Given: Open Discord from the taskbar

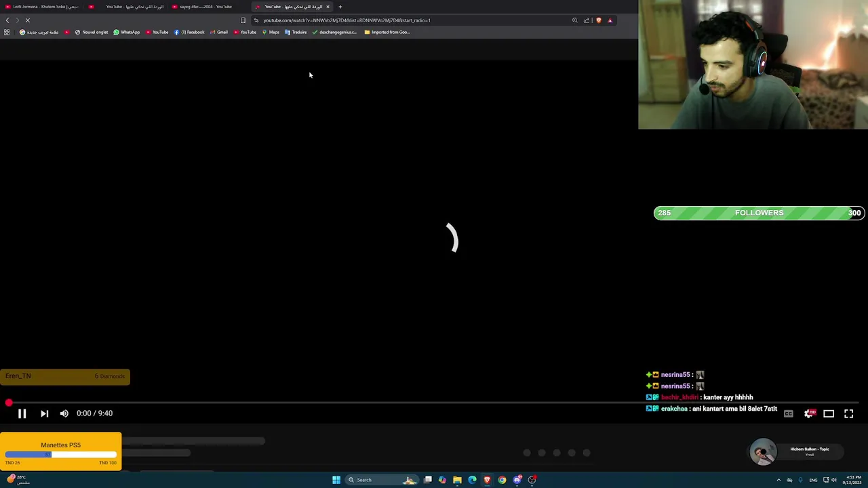Looking at the screenshot, I should [517, 480].
